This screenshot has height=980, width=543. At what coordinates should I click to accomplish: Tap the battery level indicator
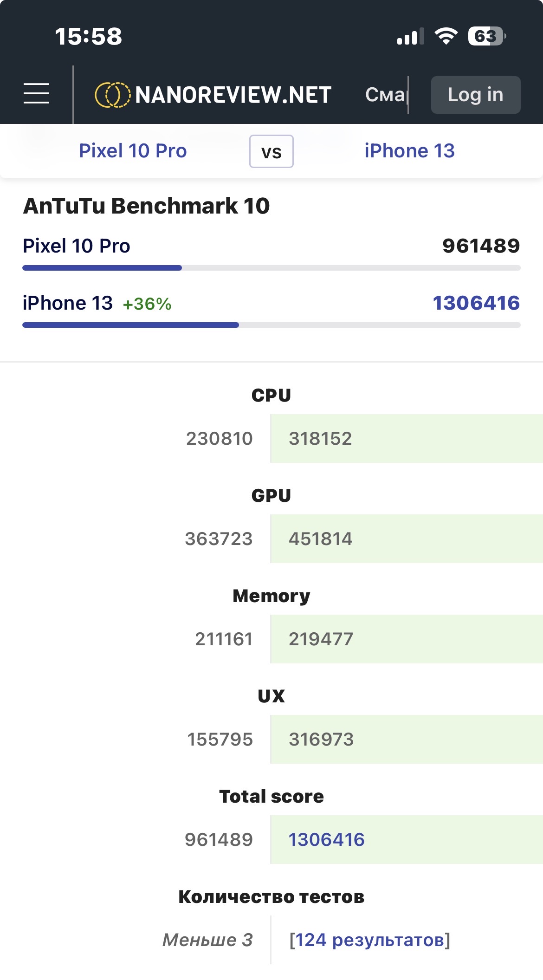[x=486, y=36]
